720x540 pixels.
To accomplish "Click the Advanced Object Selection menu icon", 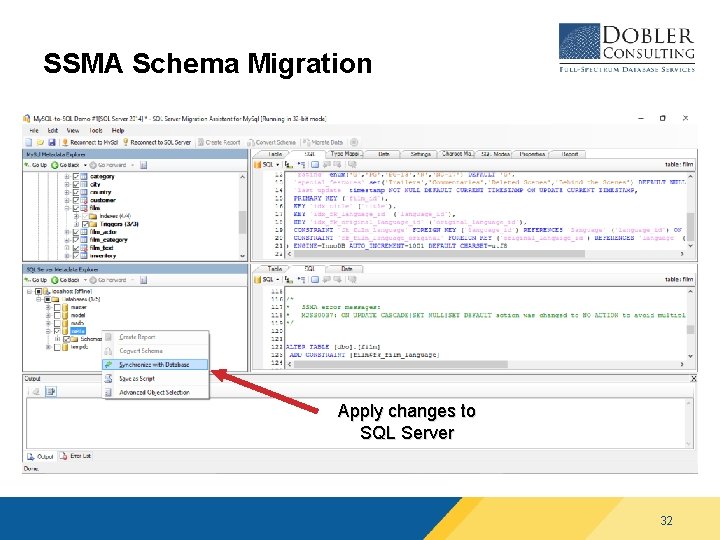I will pos(108,392).
